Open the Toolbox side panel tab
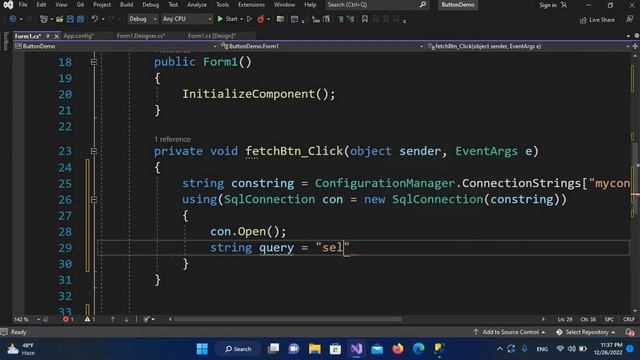The image size is (640, 360). pos(5,42)
